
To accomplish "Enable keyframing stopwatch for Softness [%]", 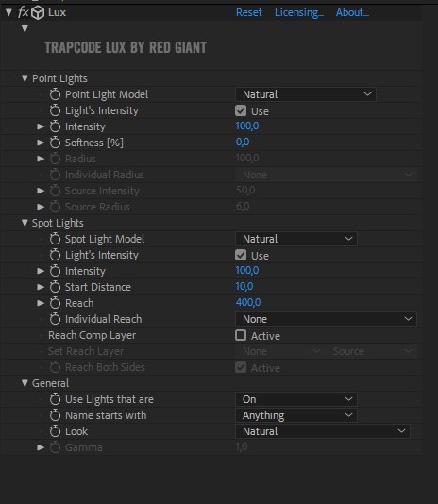I will [x=55, y=143].
